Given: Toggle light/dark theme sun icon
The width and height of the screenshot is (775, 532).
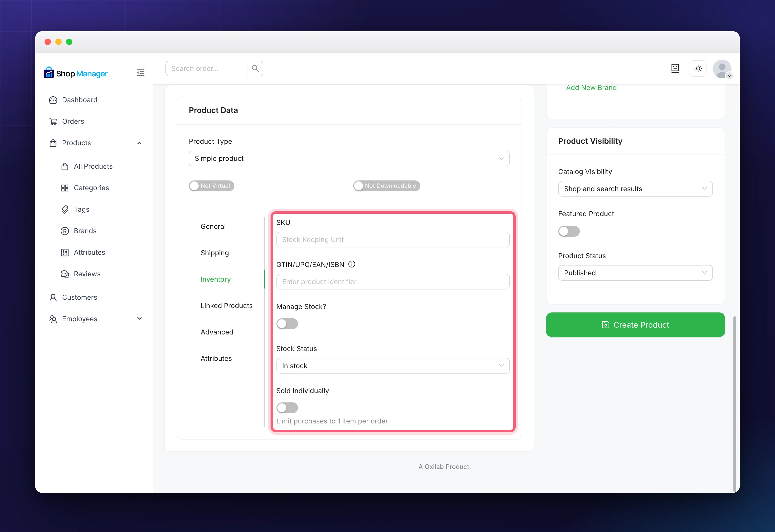Looking at the screenshot, I should 698,68.
